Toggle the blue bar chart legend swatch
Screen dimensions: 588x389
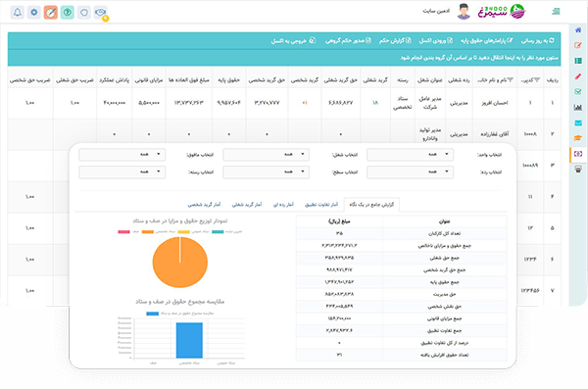click(x=152, y=314)
